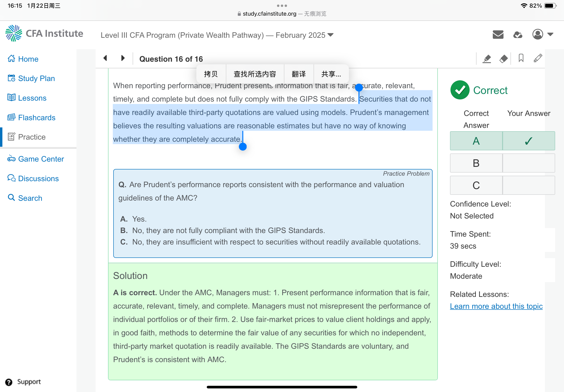Click the Solution heading
The image size is (564, 392).
coord(130,276)
